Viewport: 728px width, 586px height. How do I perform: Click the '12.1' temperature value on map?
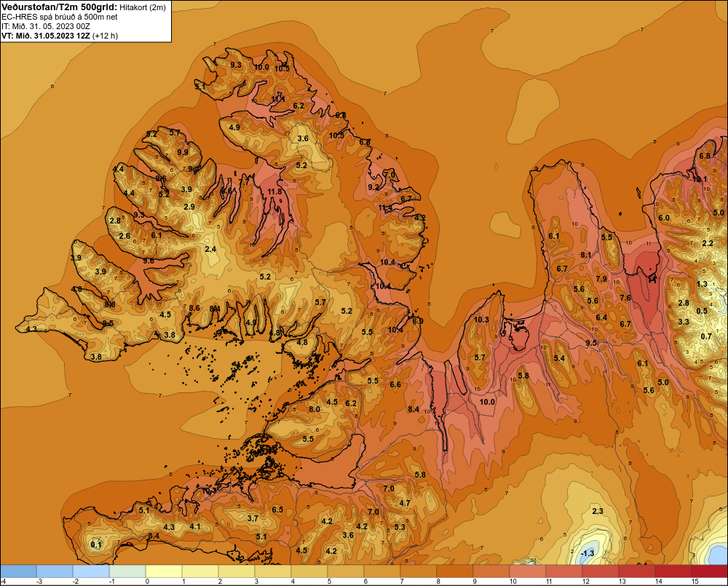[x=699, y=179]
